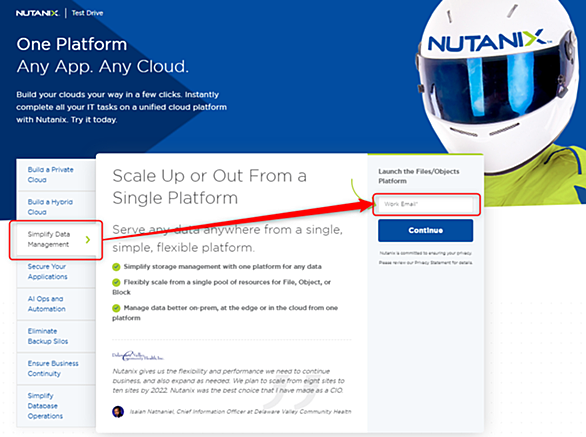The image size is (586, 437).
Task: Click the Test Drive header label
Action: point(87,13)
